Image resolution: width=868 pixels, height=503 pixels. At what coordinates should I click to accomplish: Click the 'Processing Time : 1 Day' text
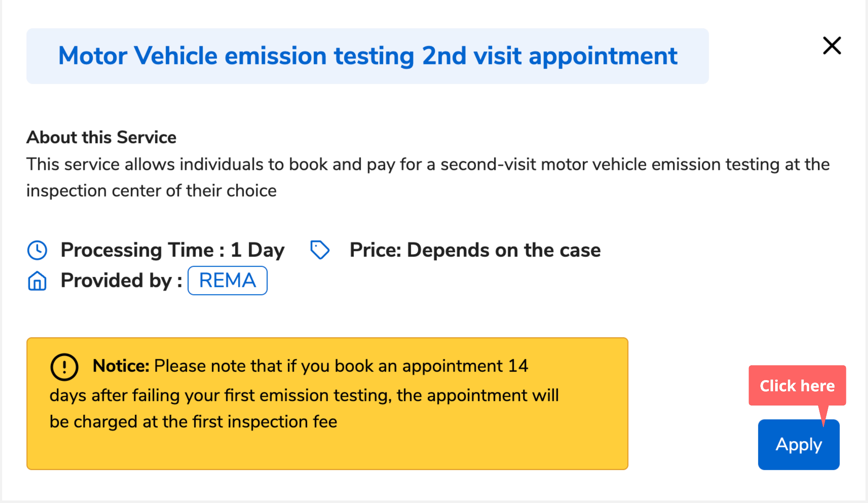coord(172,250)
